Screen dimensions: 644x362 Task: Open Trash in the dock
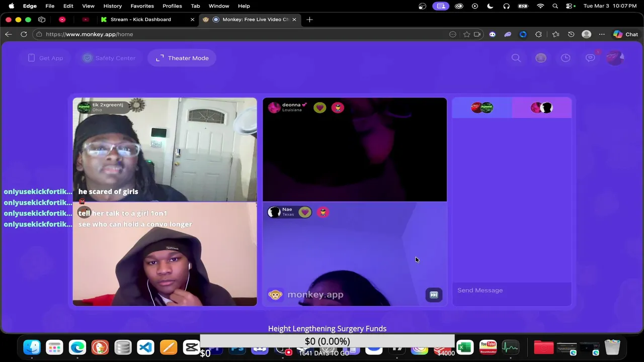coord(612,347)
